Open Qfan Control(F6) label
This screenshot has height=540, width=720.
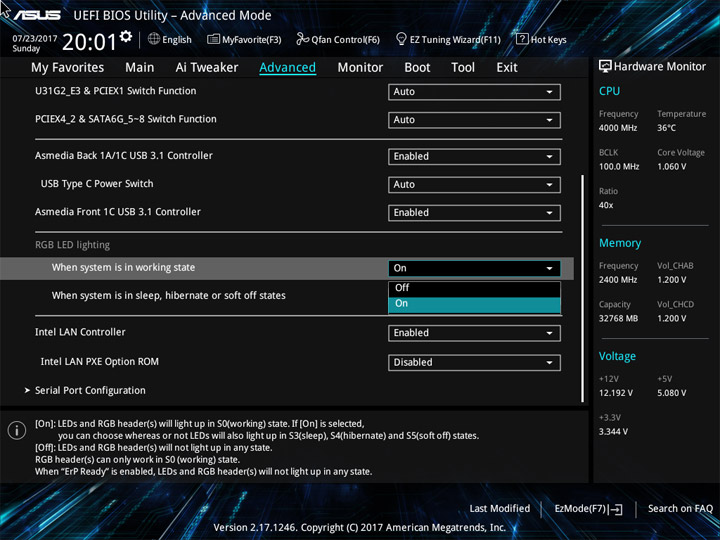pyautogui.click(x=345, y=40)
